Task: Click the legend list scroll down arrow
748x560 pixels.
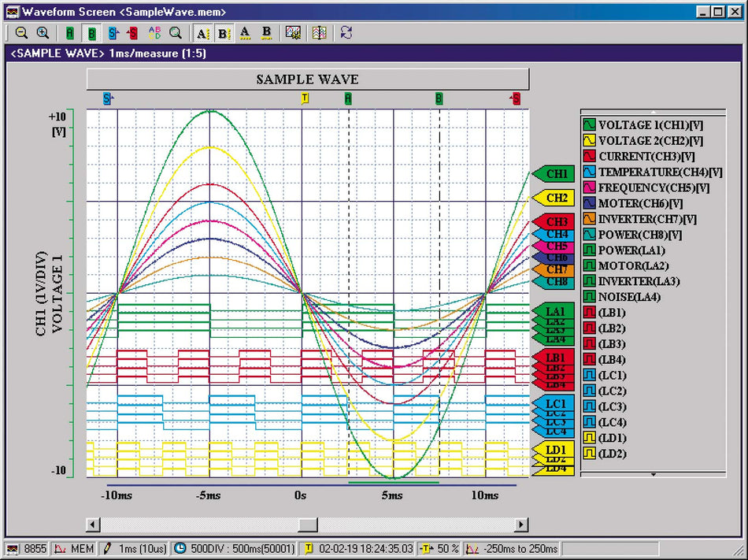Action: click(x=653, y=475)
